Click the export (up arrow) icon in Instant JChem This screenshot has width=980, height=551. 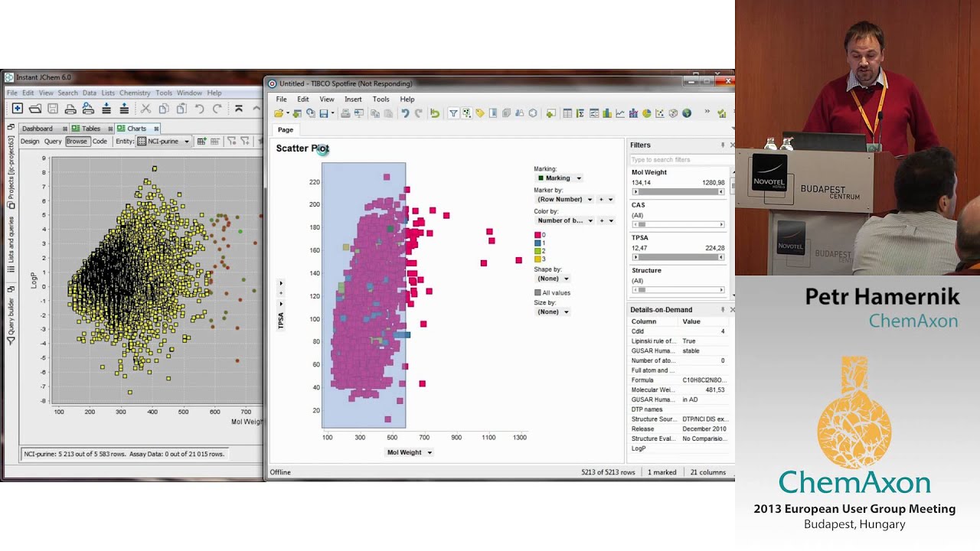[x=124, y=109]
